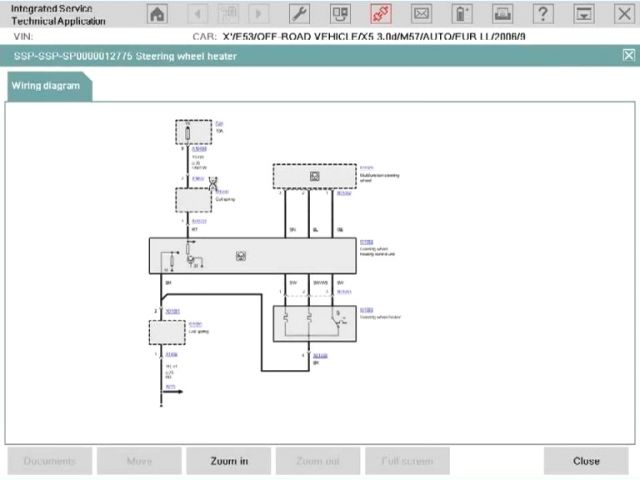Screen dimensions: 640x480
Task: Click the control unit icon beside wrench
Action: (x=340, y=14)
